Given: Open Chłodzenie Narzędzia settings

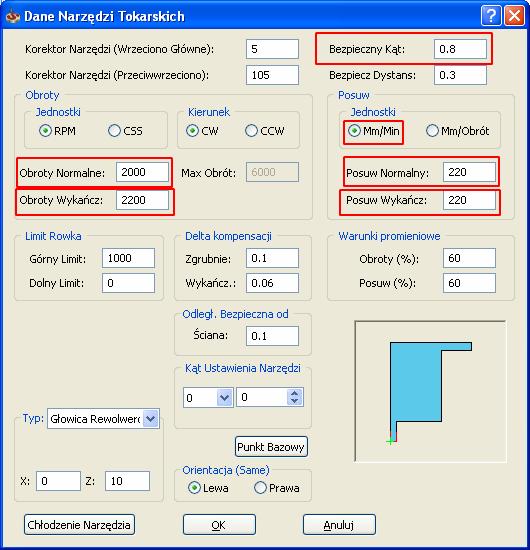Looking at the screenshot, I should point(79,525).
